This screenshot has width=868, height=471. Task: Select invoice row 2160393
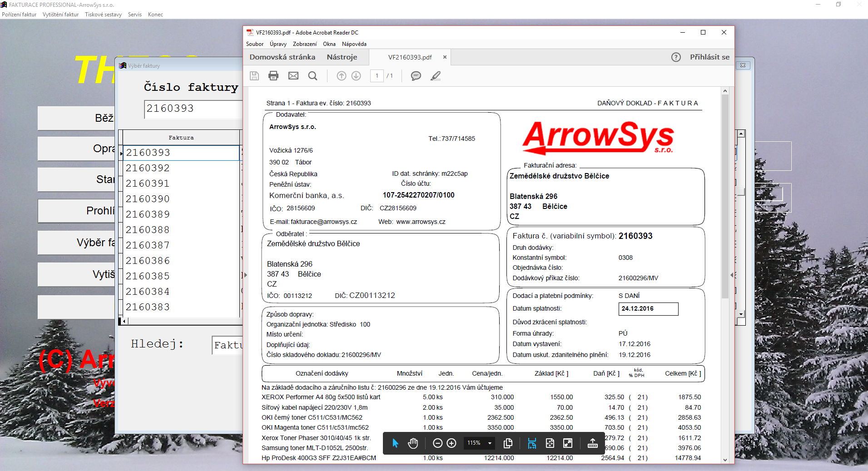tap(181, 153)
